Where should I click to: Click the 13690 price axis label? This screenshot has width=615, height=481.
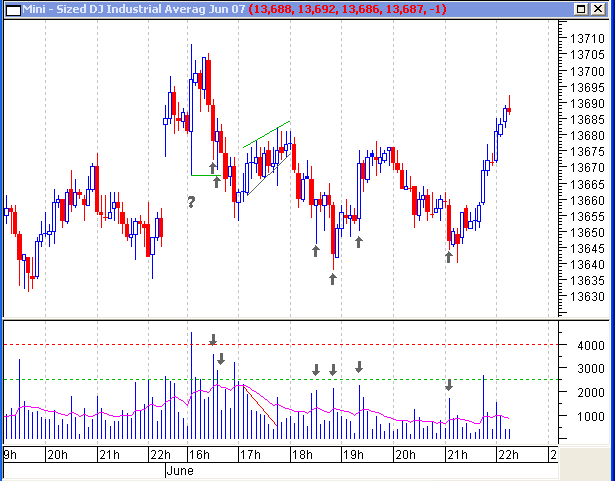[587, 104]
